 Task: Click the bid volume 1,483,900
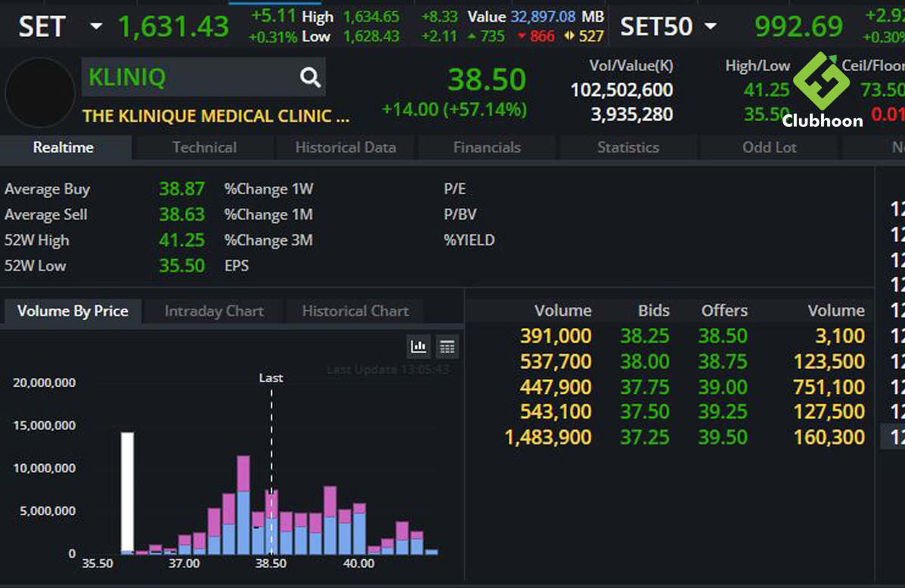pyautogui.click(x=547, y=438)
